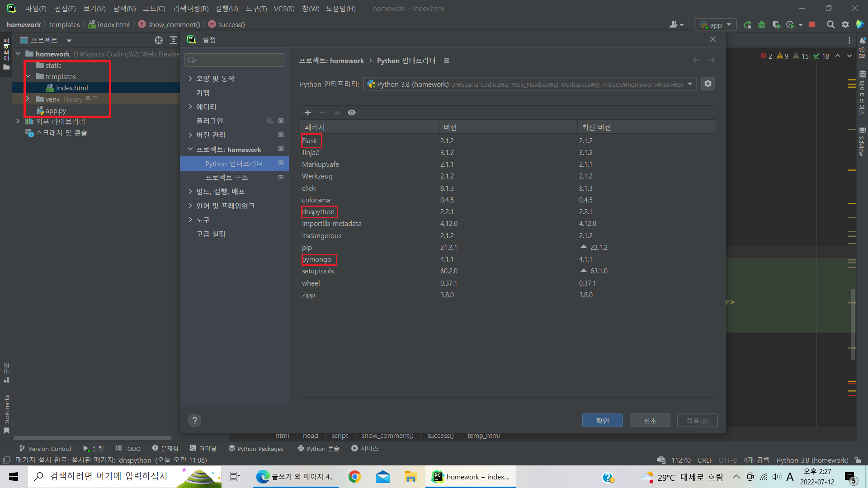This screenshot has height=488, width=868.
Task: Open Search Everywhere magnifier icon
Action: (830, 25)
